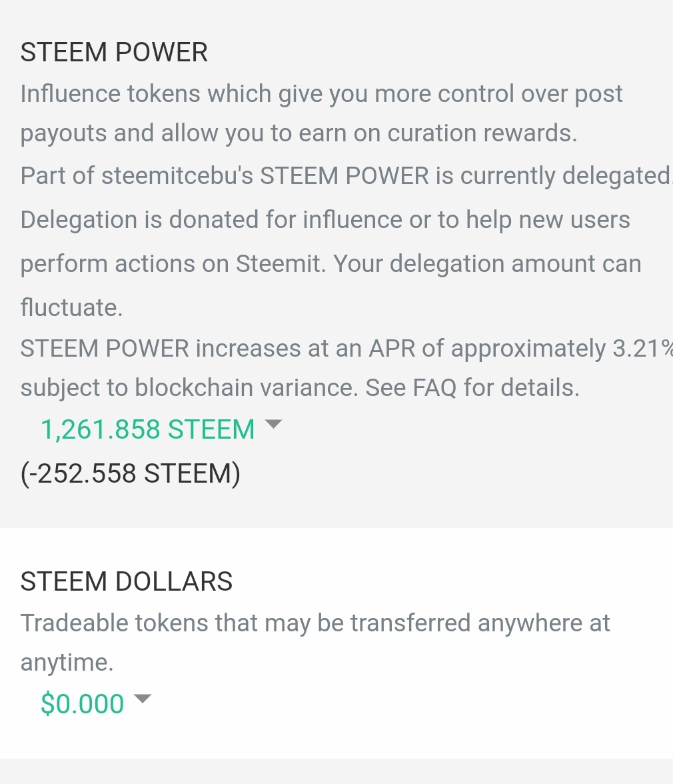Select the $0.000 Steem Dollars balance
The height and width of the screenshot is (784, 673).
pyautogui.click(x=82, y=704)
